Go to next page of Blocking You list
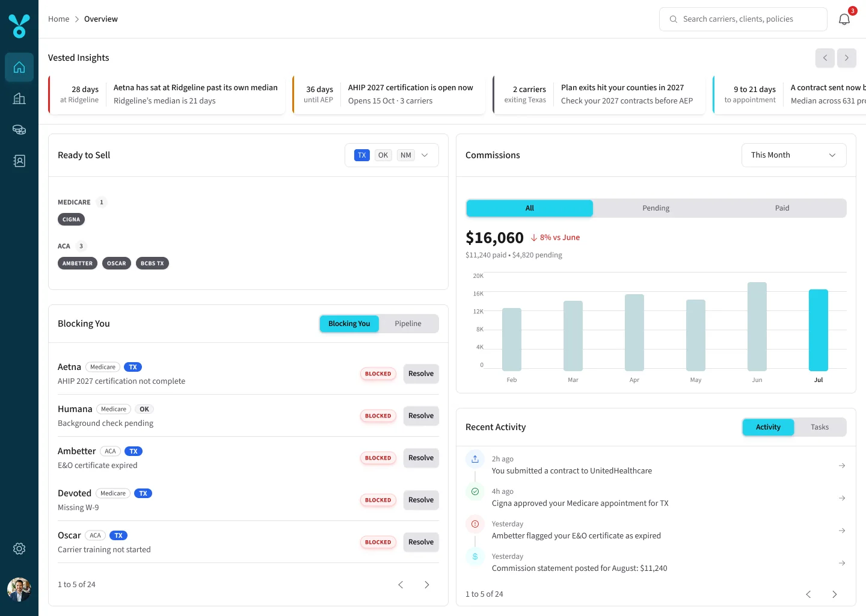Screen dimensions: 866x616 tap(427, 585)
